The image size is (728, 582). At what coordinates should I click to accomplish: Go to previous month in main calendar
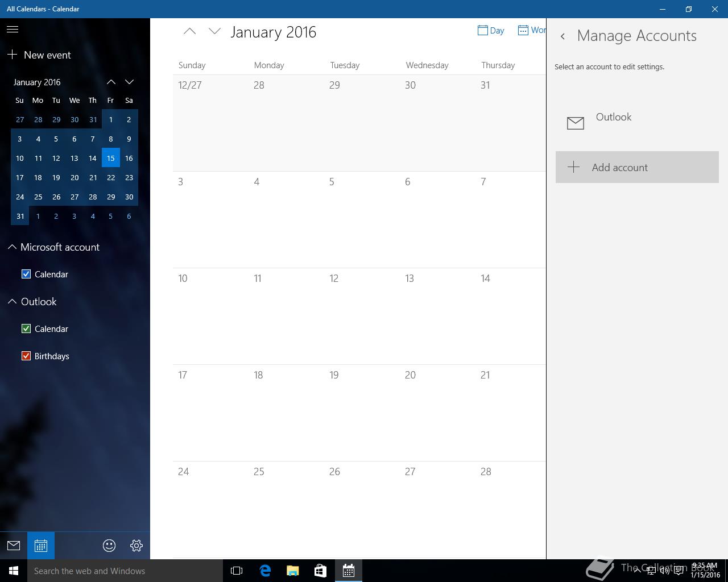(189, 32)
